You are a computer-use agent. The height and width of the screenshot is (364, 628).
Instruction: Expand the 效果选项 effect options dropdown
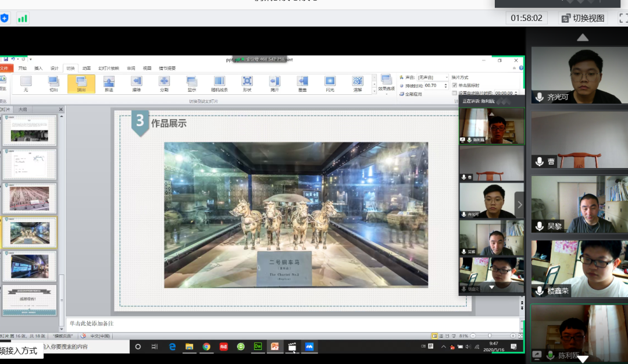pyautogui.click(x=386, y=89)
